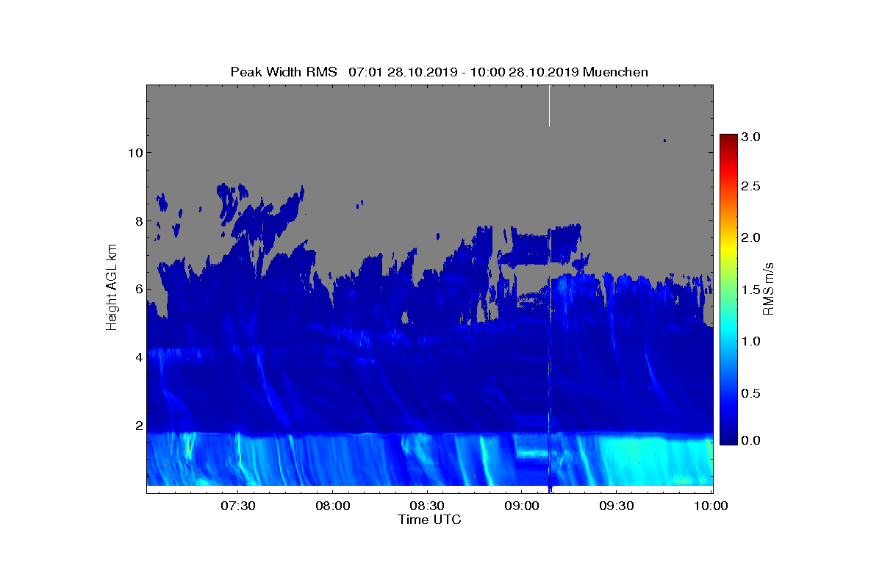Viewport: 882px width, 588px height.
Task: Click the 'RMS m/s' colorbar label
Action: [x=769, y=288]
